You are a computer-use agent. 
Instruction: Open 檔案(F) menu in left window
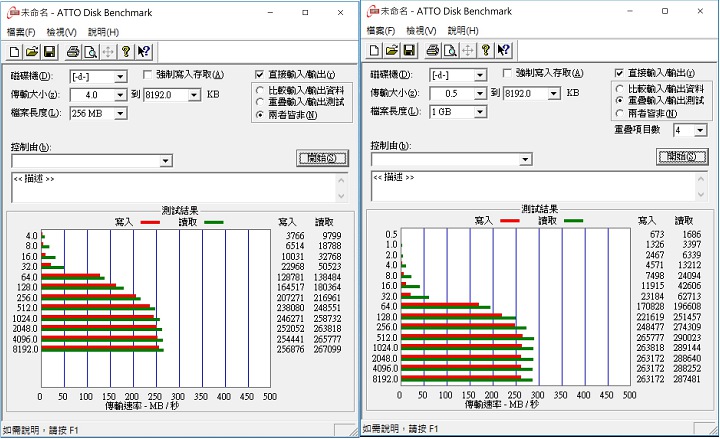coord(21,32)
